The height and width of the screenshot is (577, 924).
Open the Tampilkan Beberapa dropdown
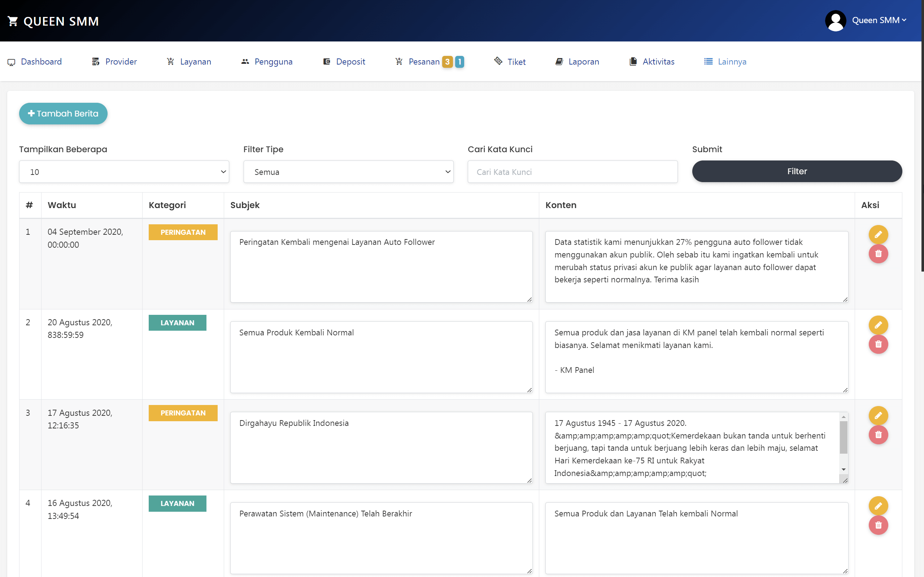coord(124,172)
